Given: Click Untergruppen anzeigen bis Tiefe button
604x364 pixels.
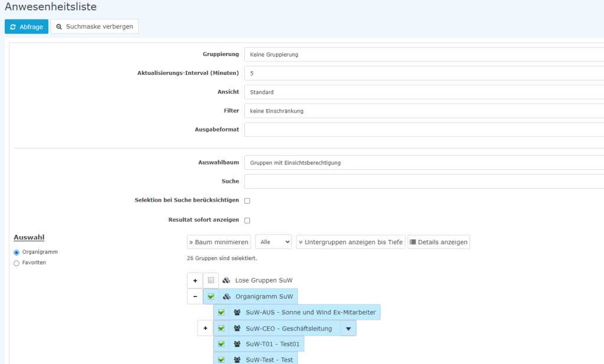Looking at the screenshot, I should tap(350, 242).
